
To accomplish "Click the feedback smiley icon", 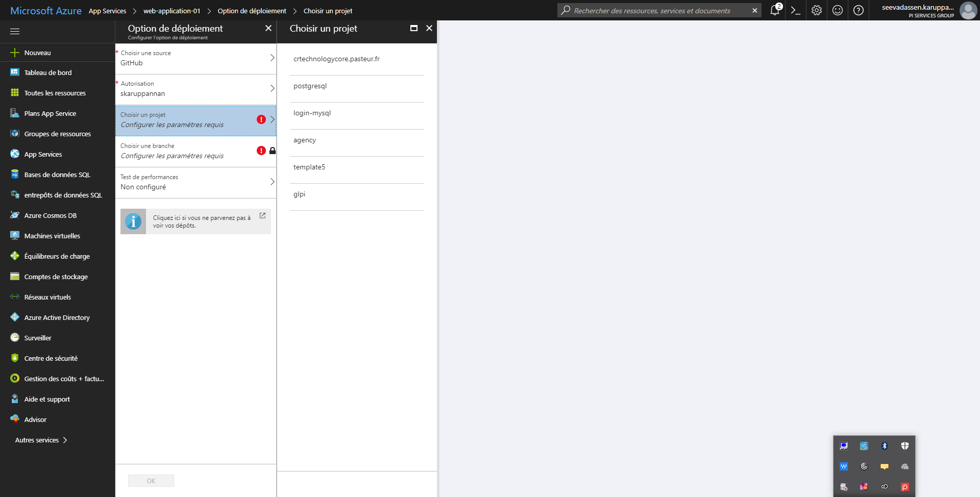I will coord(838,10).
